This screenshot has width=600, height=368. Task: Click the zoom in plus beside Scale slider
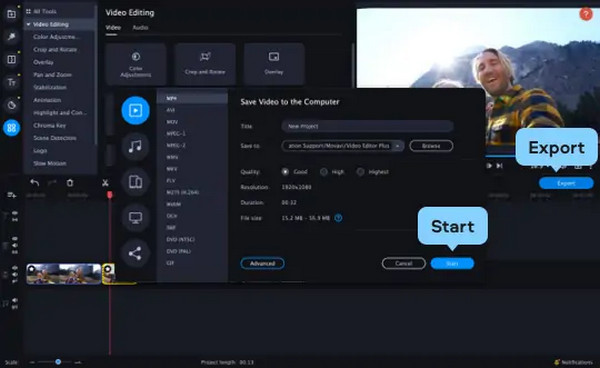[x=78, y=362]
